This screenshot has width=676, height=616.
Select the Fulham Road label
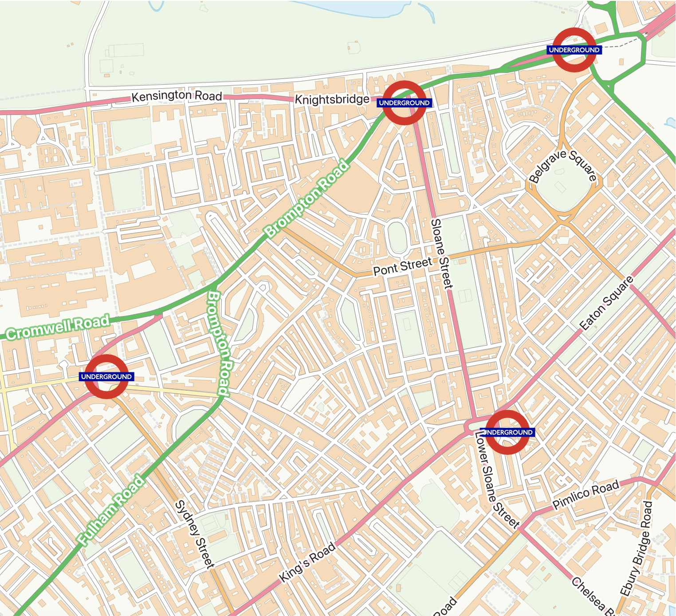111,510
